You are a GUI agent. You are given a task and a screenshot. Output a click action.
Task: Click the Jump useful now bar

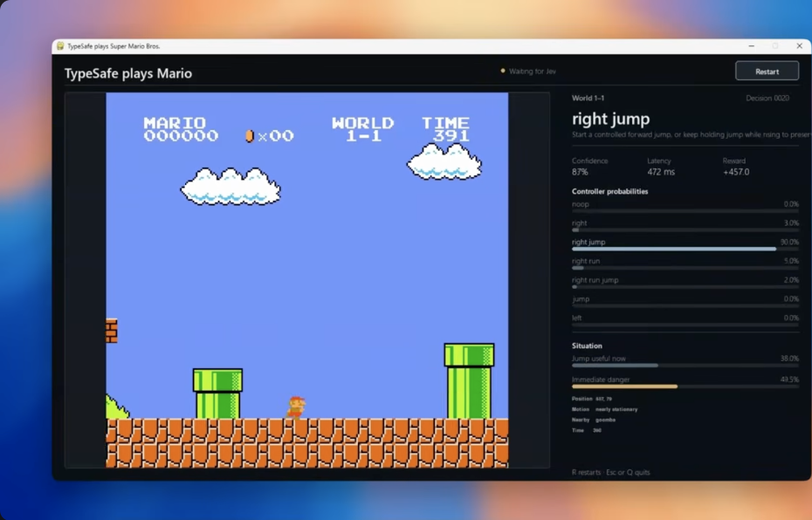pyautogui.click(x=685, y=366)
